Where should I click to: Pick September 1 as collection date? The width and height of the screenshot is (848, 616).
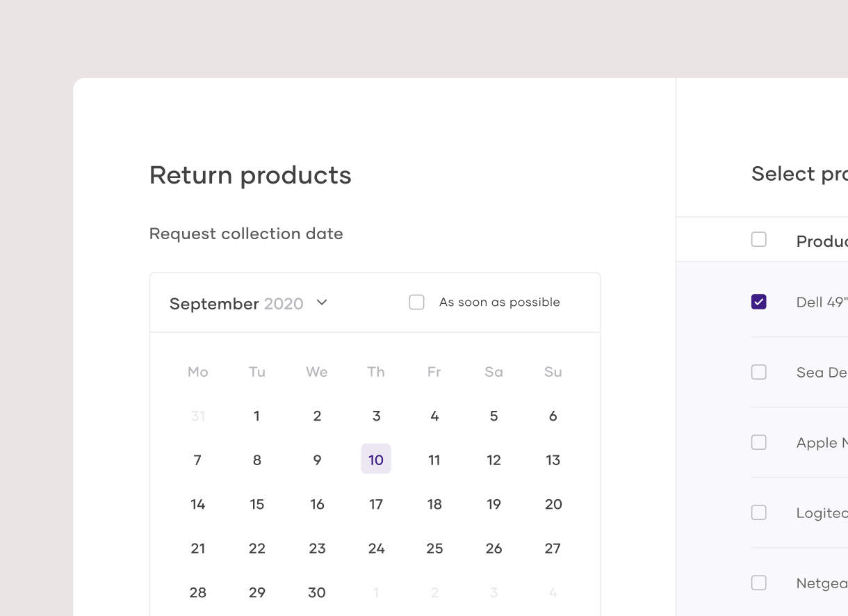coord(256,416)
